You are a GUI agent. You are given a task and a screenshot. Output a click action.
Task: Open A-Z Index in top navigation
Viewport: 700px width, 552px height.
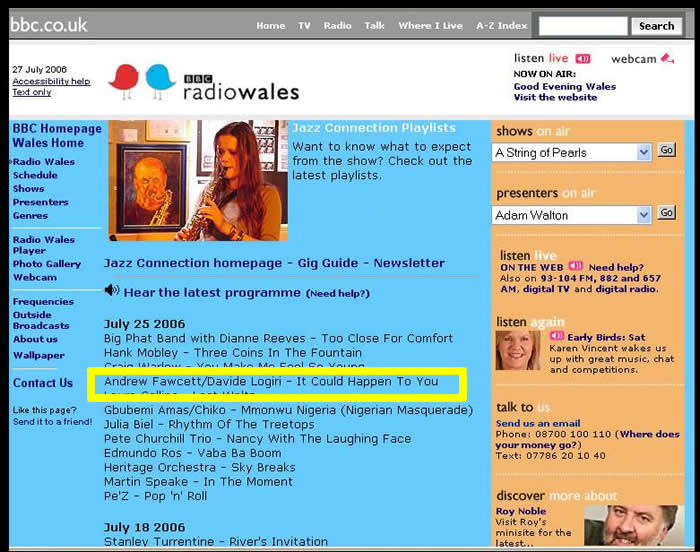tap(502, 26)
